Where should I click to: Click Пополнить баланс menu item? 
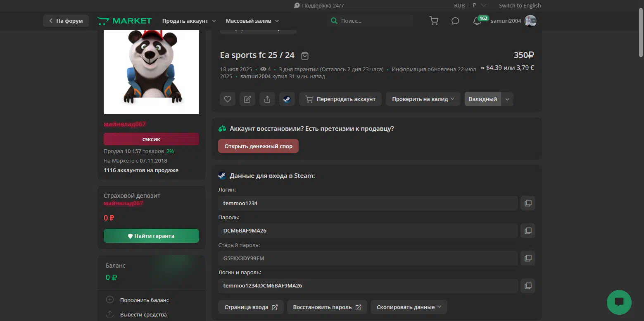(145, 300)
